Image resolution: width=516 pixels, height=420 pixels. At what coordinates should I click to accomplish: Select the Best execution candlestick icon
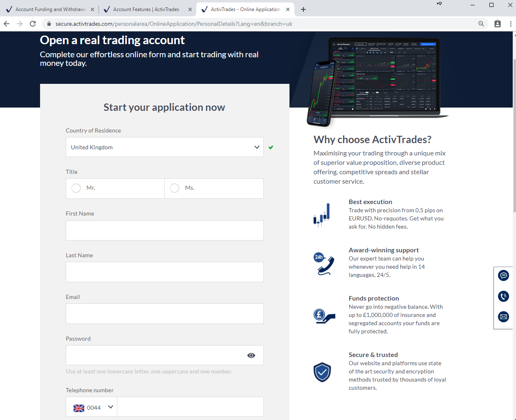click(321, 215)
